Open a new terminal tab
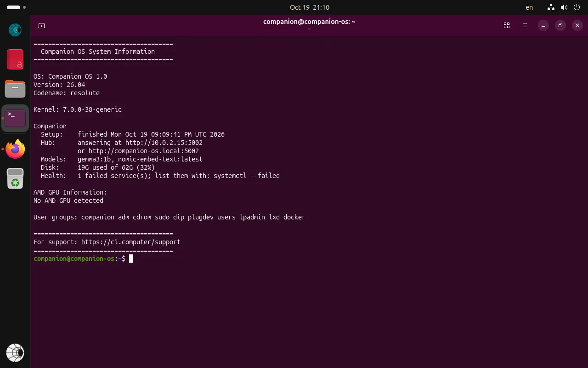Screen dimensions: 588x368 (41, 26)
